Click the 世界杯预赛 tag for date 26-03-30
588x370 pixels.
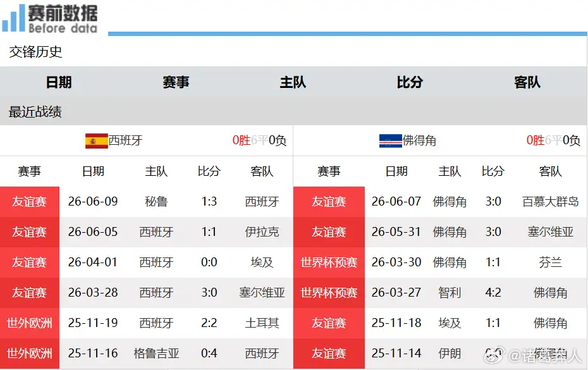[329, 262]
